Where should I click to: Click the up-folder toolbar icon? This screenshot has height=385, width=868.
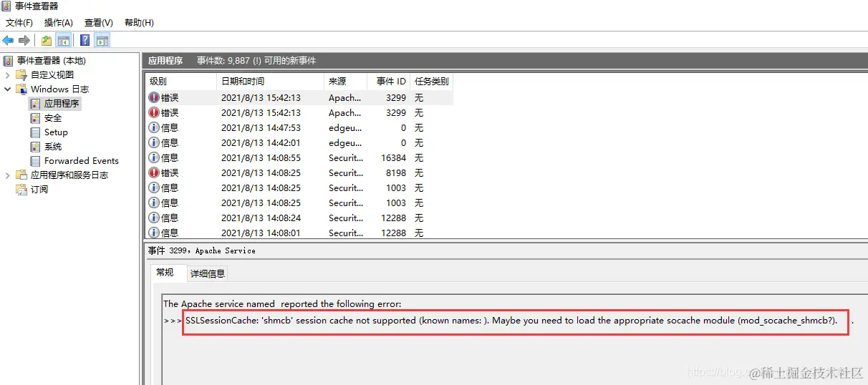pos(47,41)
